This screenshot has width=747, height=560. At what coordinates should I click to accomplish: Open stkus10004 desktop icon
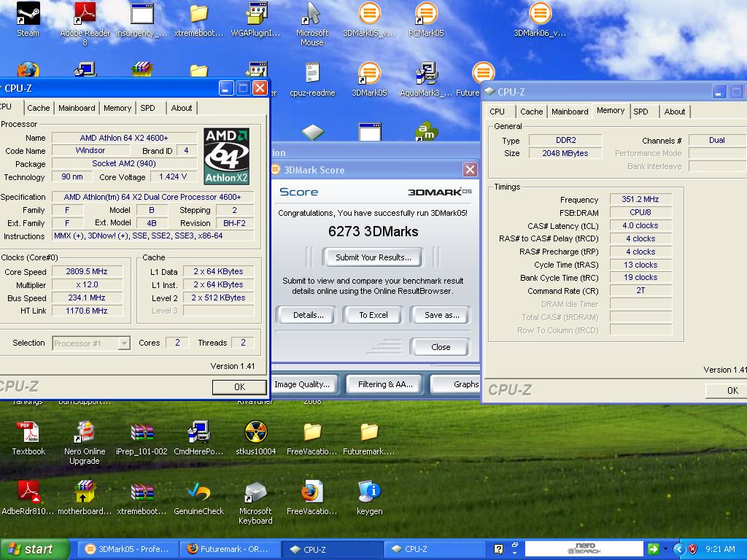click(x=256, y=438)
